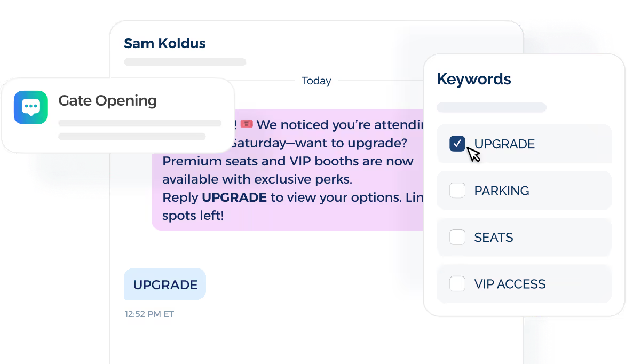Select the bold UPGRADE text in message
This screenshot has width=633, height=364.
click(234, 197)
